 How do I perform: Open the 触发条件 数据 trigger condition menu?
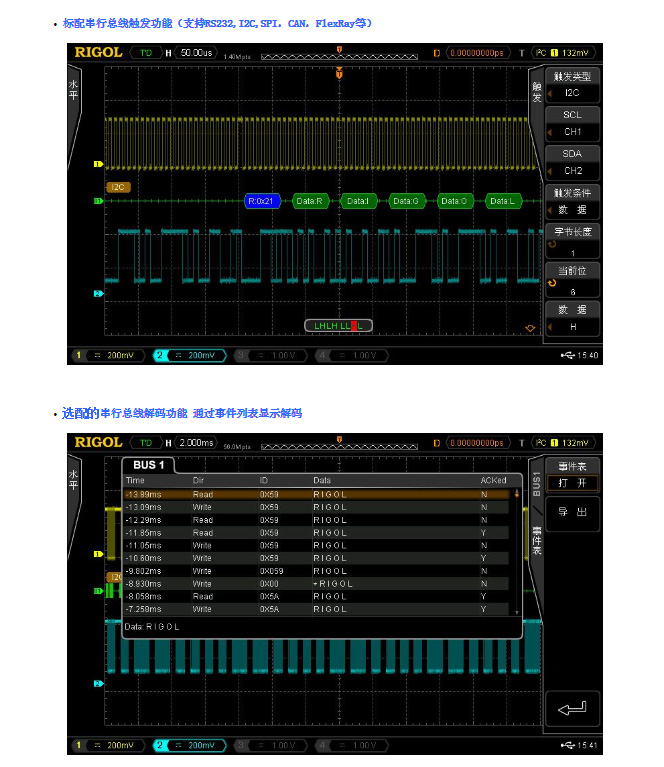coord(572,201)
